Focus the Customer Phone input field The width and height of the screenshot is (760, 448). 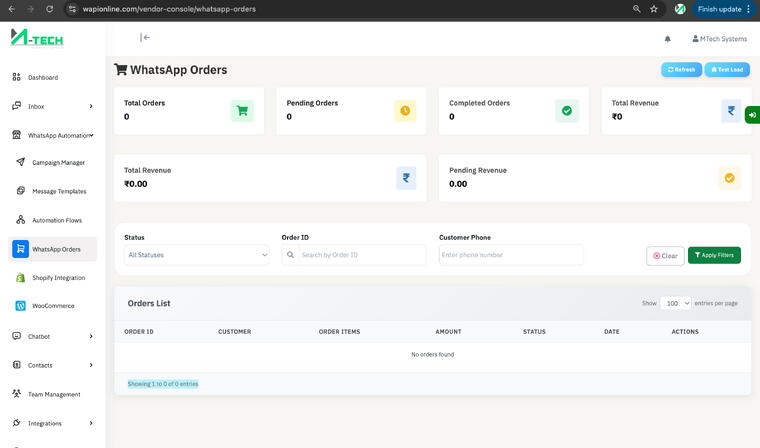pyautogui.click(x=511, y=255)
